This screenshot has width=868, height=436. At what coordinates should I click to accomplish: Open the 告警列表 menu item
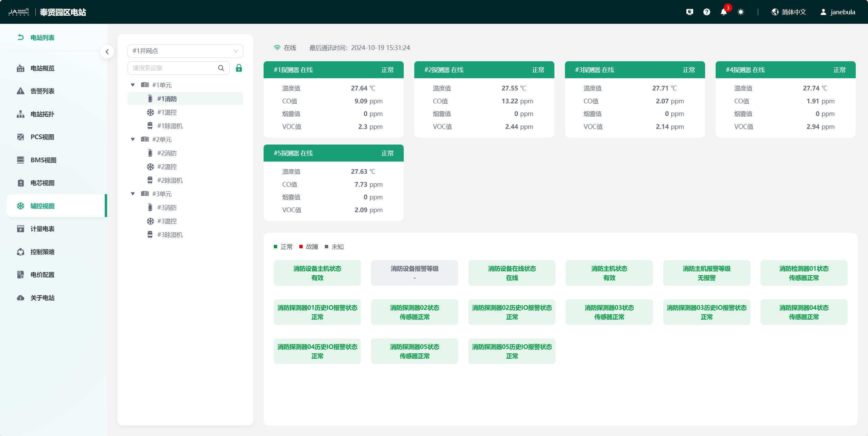click(x=42, y=91)
